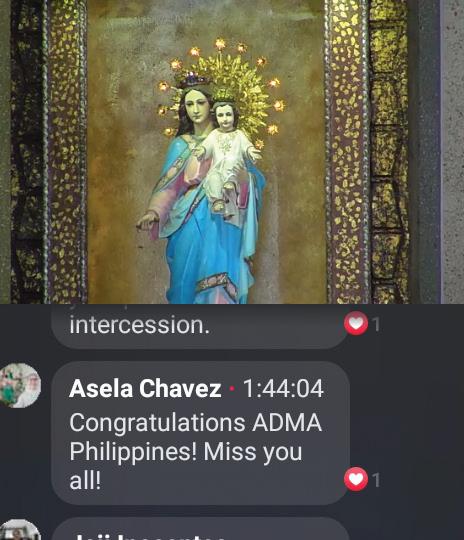Screen dimensions: 464x540
Task: Open the partially visible comment bubble at bottom
Action: pyautogui.click(x=200, y=529)
